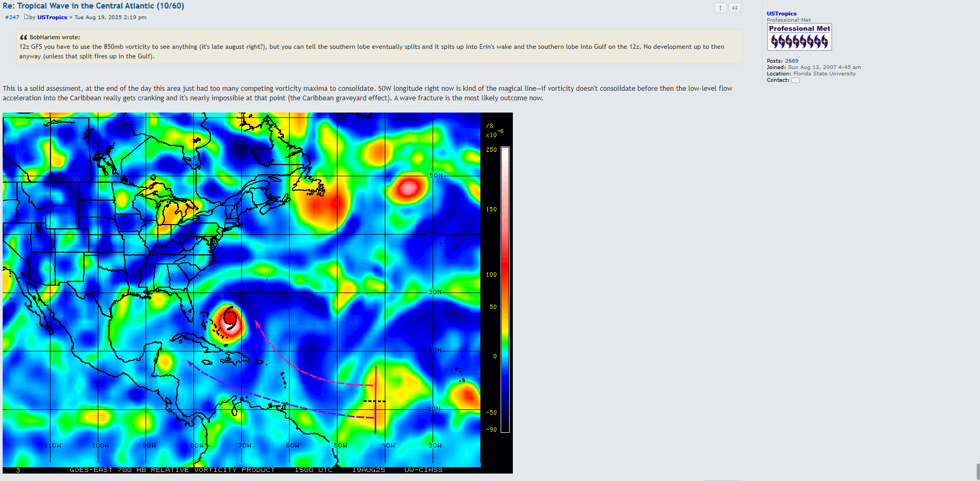This screenshot has height=481, width=980.
Task: Open USTropics author link in byline
Action: coord(52,18)
